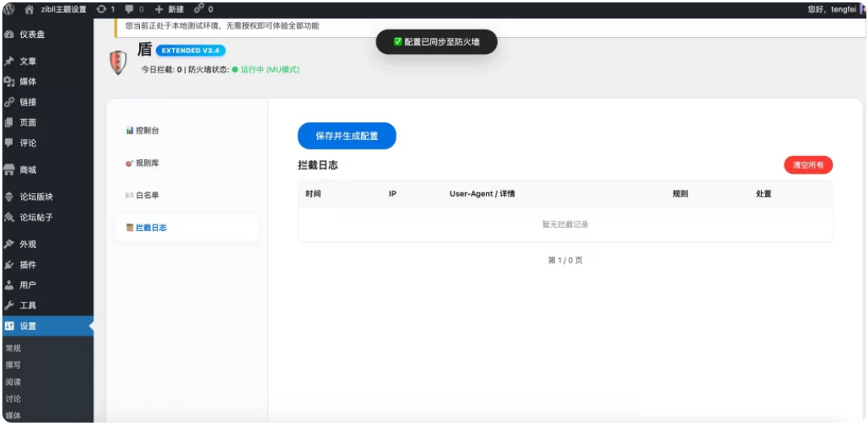This screenshot has height=425, width=868.
Task: Go to 插件 in sidebar menu
Action: click(27, 265)
